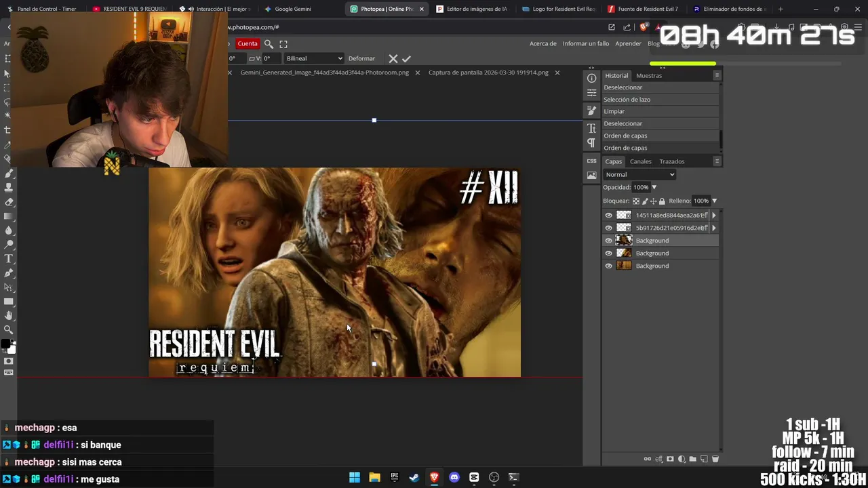This screenshot has width=868, height=488.
Task: Select the Lasso tool
Action: coord(7,102)
